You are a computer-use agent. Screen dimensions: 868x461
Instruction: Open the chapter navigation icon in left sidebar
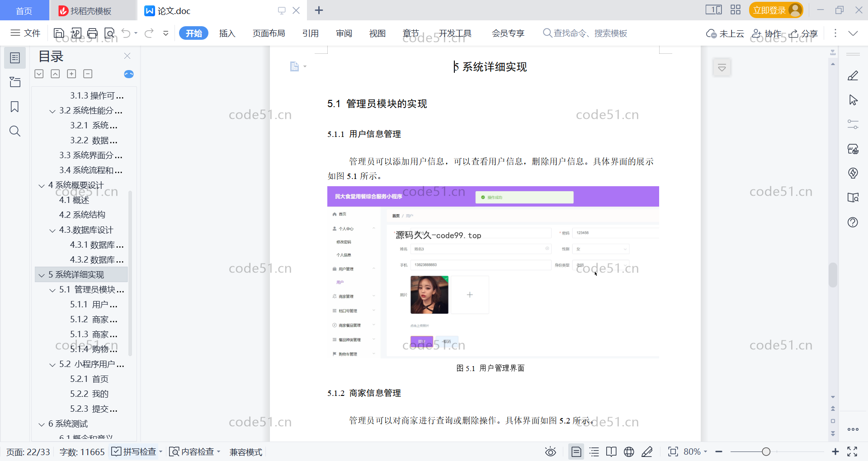pyautogui.click(x=15, y=82)
